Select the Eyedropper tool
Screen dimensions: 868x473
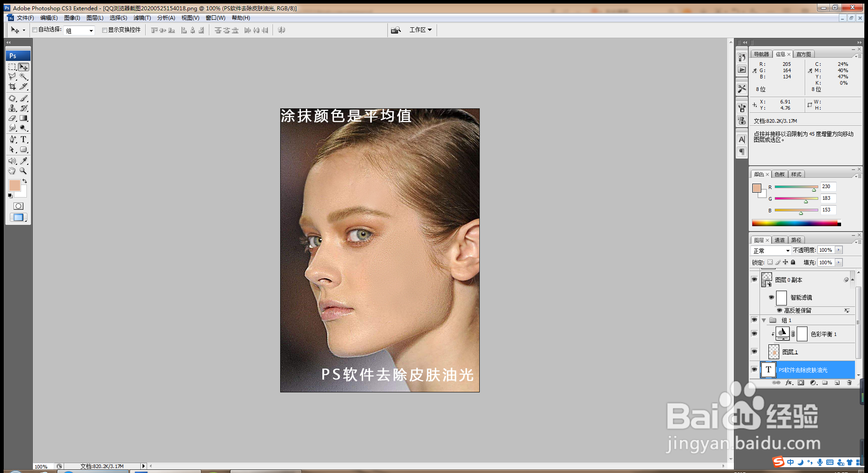[x=24, y=161]
